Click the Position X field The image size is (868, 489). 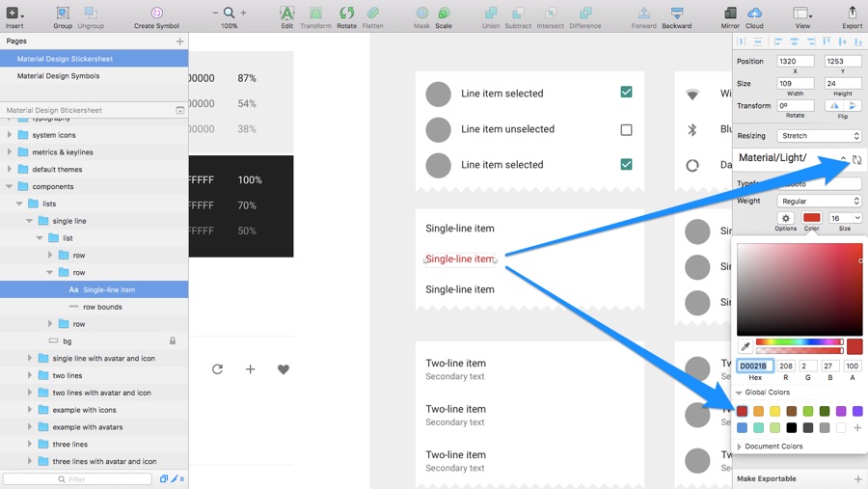click(x=795, y=62)
